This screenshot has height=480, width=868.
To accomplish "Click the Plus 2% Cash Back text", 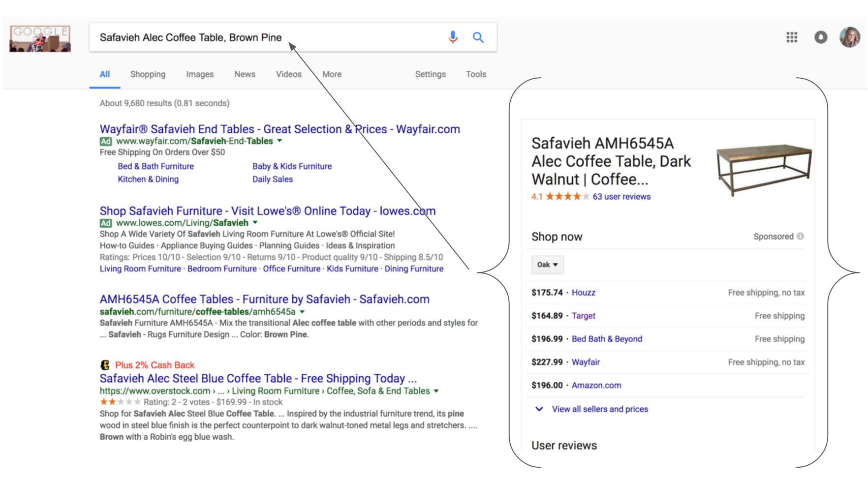I will 155,365.
